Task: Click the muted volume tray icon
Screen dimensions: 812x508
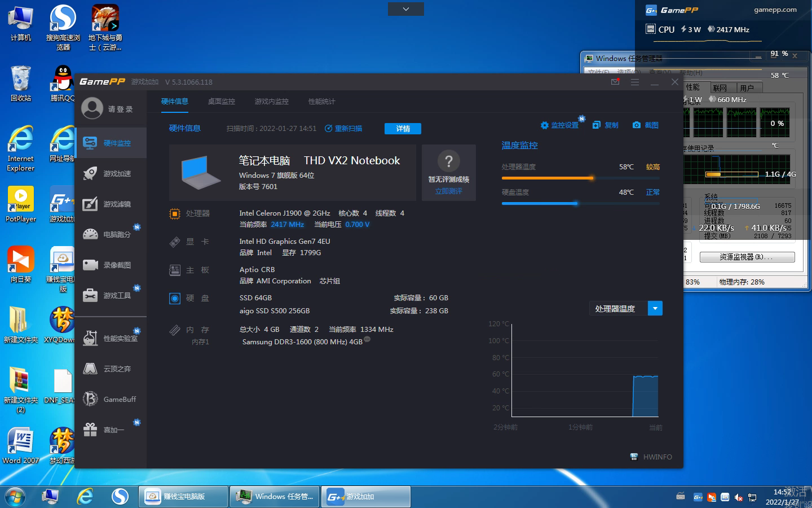Action: [739, 497]
